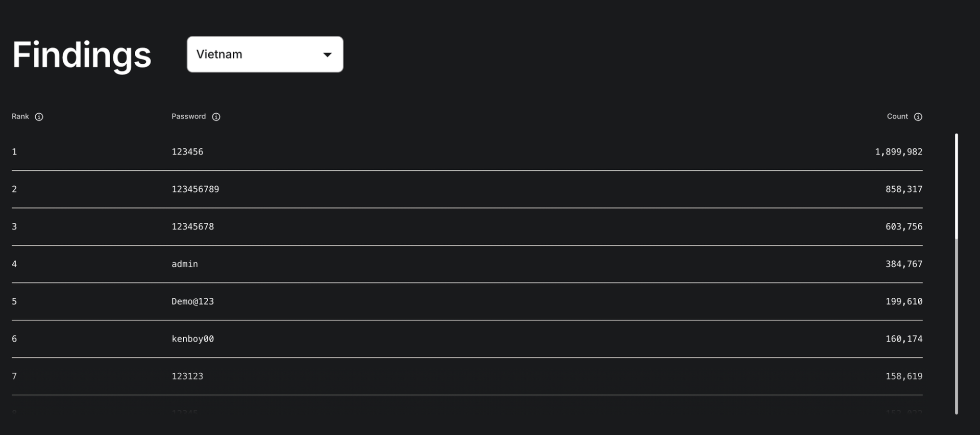Click the Findings heading
Screen dimensions: 980x435
pyautogui.click(x=82, y=55)
